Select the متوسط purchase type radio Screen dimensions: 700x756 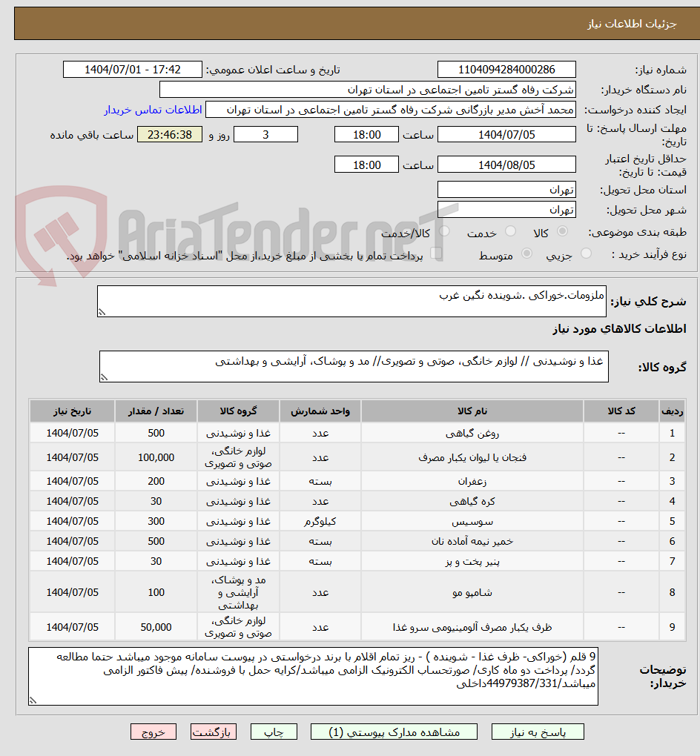[526, 253]
